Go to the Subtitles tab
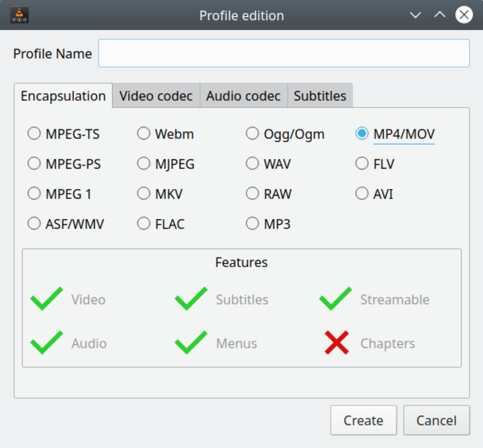Screen dimensions: 483x448 320,96
